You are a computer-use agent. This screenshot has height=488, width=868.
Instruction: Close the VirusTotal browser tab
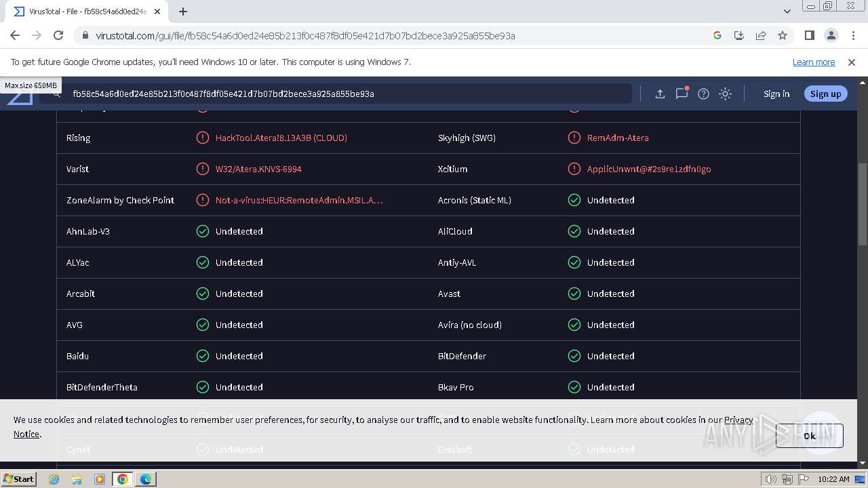pyautogui.click(x=157, y=11)
